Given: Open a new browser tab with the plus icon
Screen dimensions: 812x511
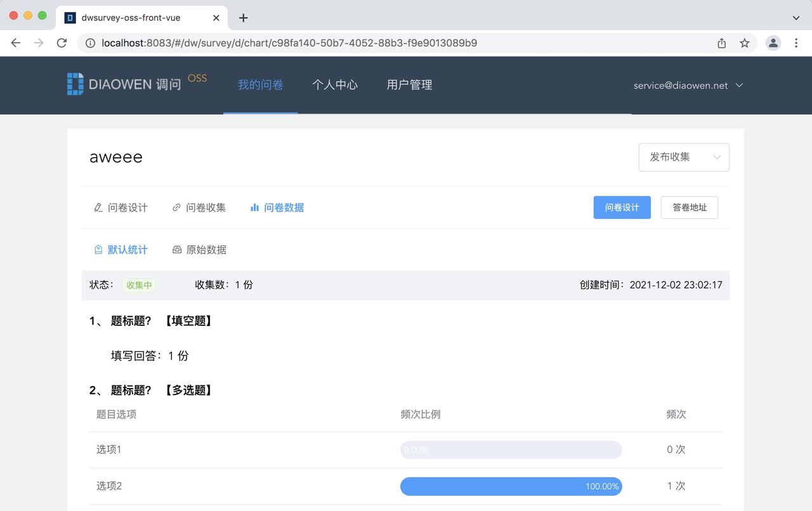Looking at the screenshot, I should point(243,18).
